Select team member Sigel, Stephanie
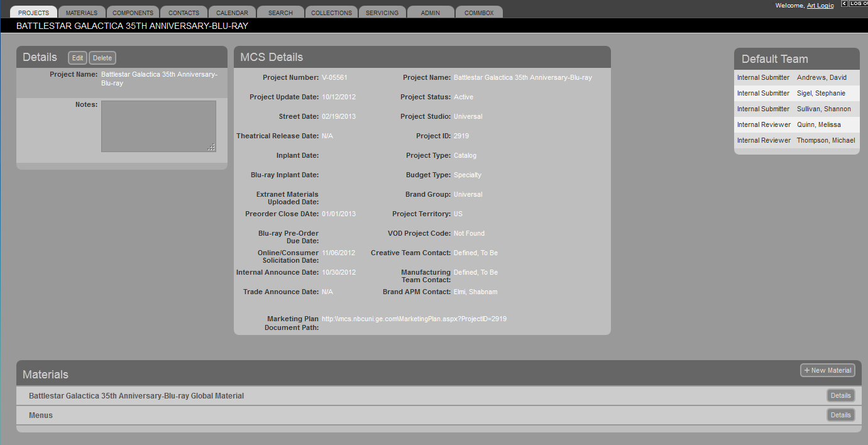The height and width of the screenshot is (445, 868). (x=821, y=94)
